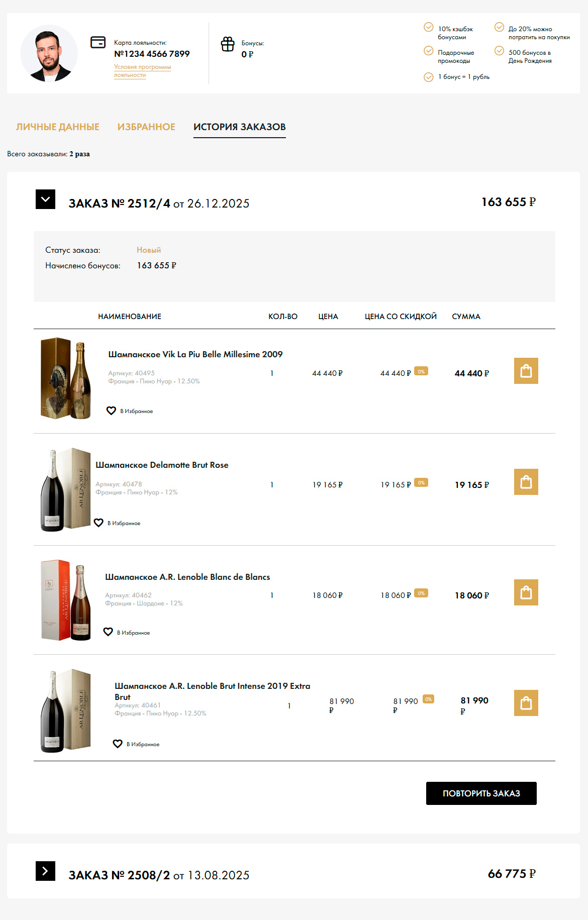The height and width of the screenshot is (920, 588).
Task: Click the user profile avatar
Action: point(49,53)
